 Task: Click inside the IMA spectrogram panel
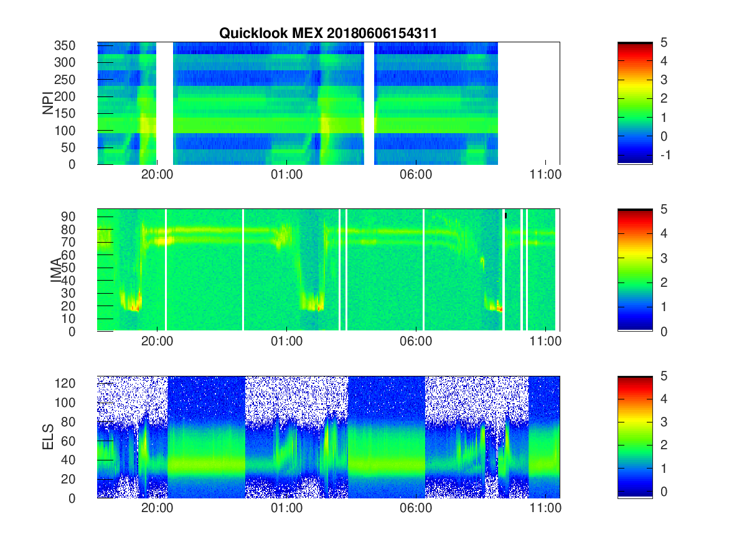(329, 270)
